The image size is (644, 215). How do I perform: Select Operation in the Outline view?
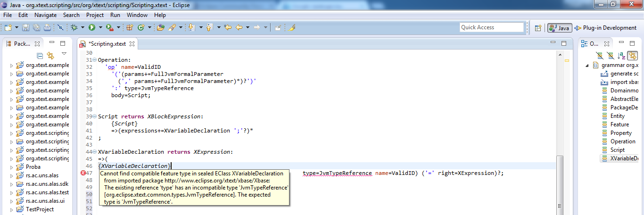point(623,141)
